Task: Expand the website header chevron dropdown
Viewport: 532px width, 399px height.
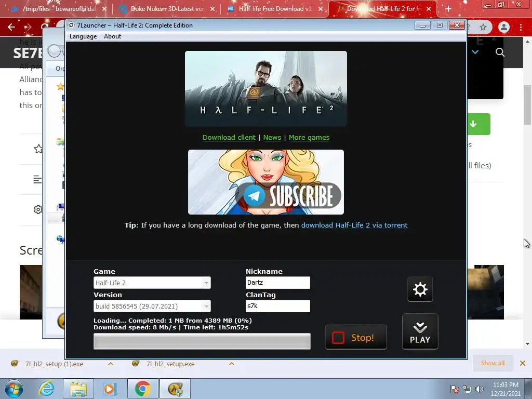Action: tap(475, 52)
